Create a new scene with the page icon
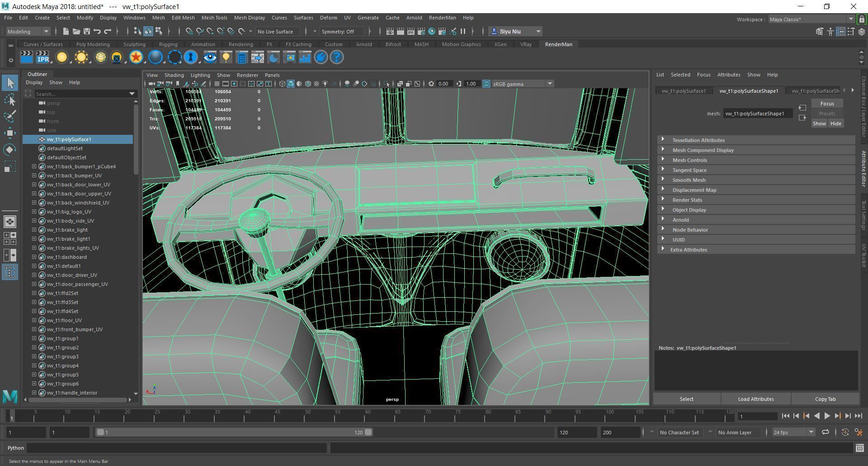868x466 pixels. click(66, 31)
